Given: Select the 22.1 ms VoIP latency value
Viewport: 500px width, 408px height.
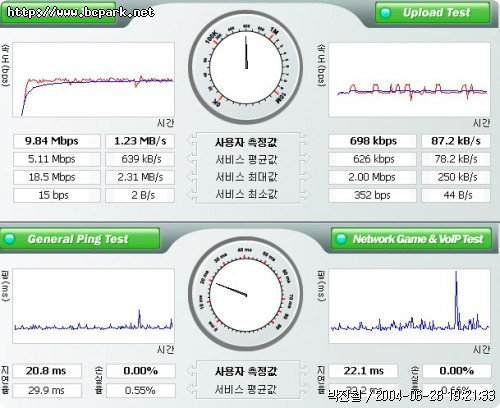Looking at the screenshot, I should tap(363, 371).
